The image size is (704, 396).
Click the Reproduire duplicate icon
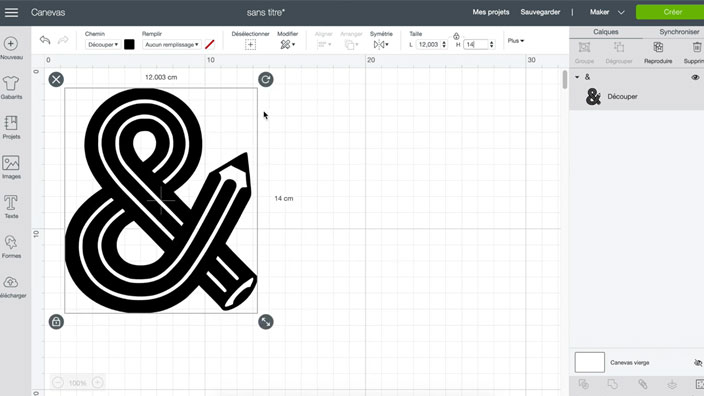(x=658, y=52)
